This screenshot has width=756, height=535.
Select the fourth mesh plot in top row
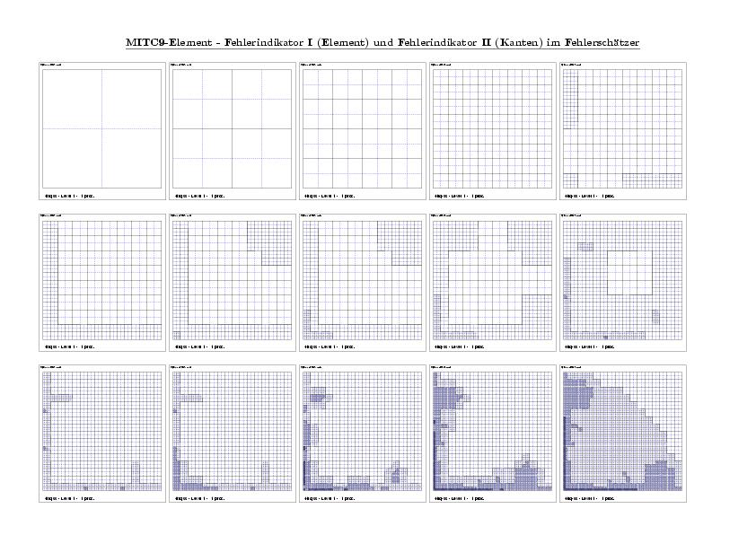(492, 128)
